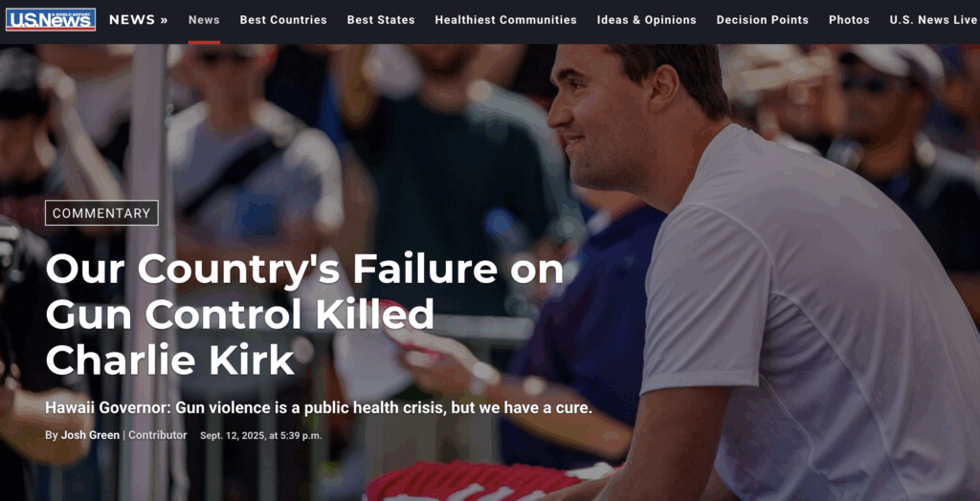Click the gun control article headline

tap(304, 315)
